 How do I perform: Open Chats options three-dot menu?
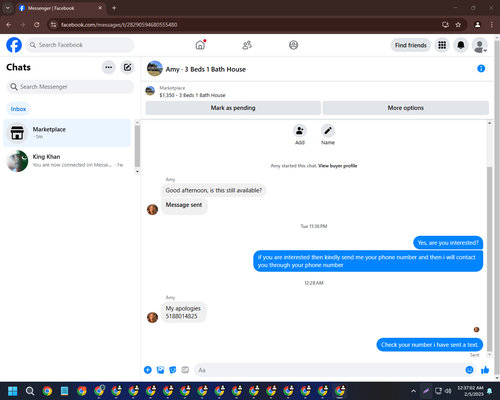pyautogui.click(x=109, y=67)
